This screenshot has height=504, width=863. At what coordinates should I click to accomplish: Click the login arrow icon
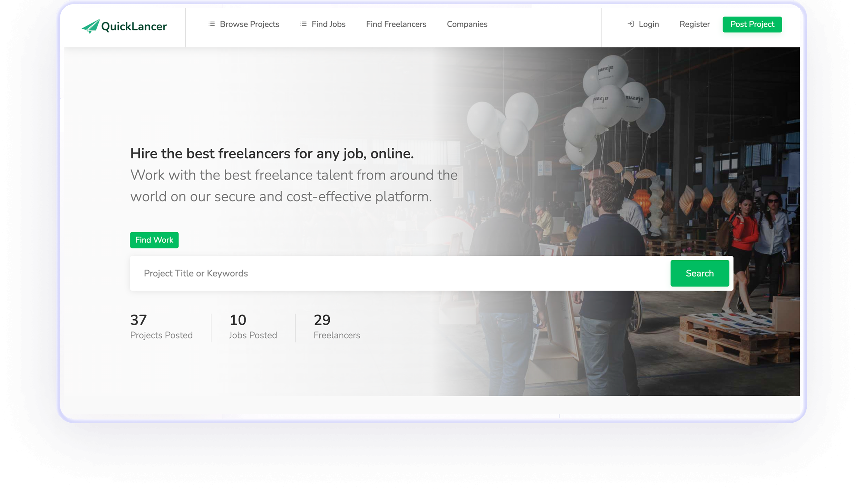click(x=631, y=24)
